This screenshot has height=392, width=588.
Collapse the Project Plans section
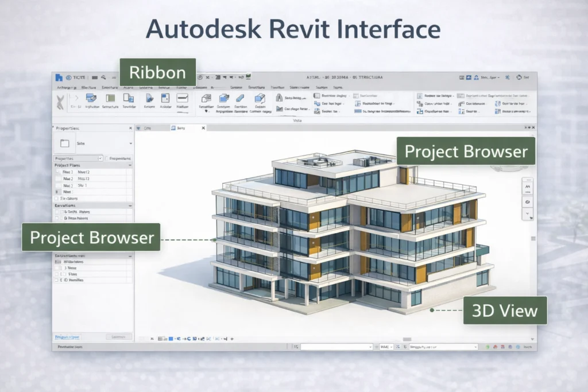(130, 165)
